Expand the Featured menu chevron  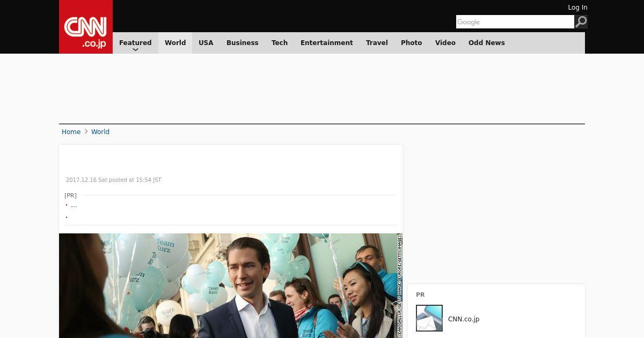pyautogui.click(x=135, y=49)
